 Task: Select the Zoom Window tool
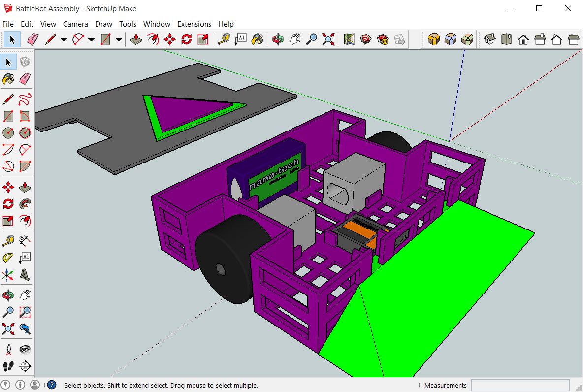point(25,312)
